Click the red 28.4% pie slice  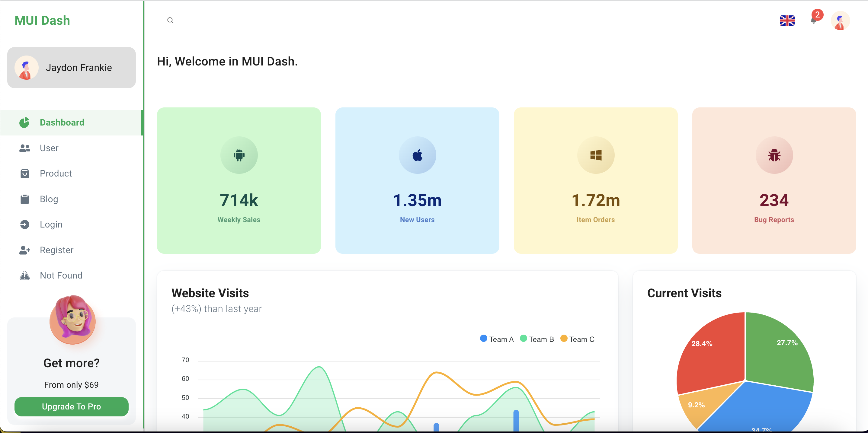click(714, 357)
